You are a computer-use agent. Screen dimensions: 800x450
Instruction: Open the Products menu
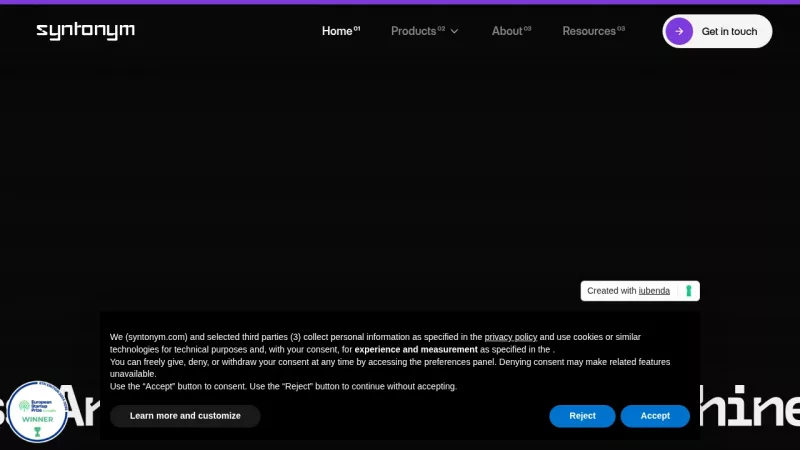[418, 31]
